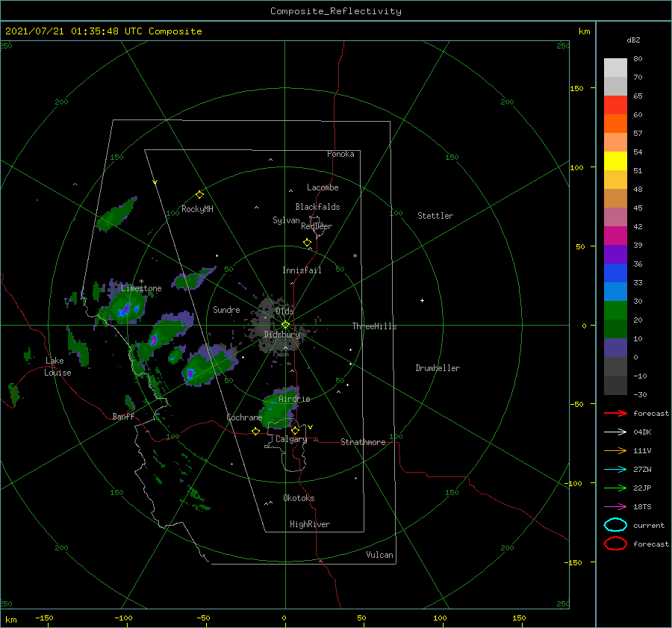
Task: Click the HighRiver label
Action: tap(310, 524)
